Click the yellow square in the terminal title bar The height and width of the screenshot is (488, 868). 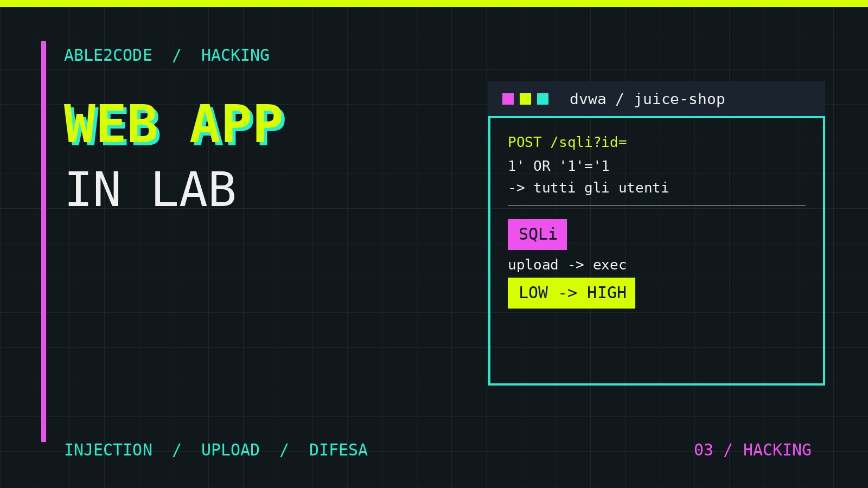[525, 99]
